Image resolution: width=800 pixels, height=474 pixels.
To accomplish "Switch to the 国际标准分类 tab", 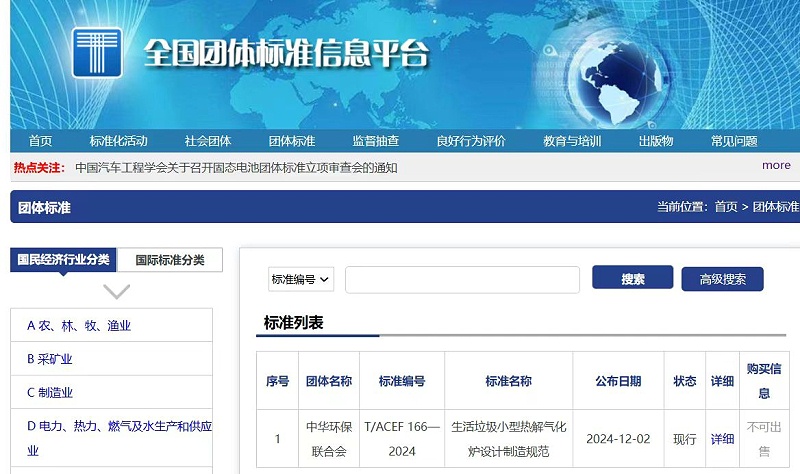I will click(x=170, y=260).
